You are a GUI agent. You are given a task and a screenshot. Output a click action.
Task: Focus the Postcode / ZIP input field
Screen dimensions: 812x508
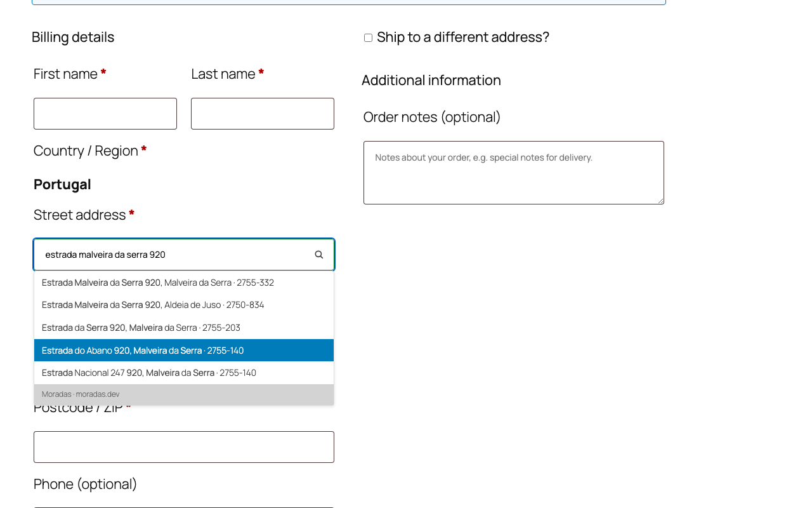[x=184, y=447]
